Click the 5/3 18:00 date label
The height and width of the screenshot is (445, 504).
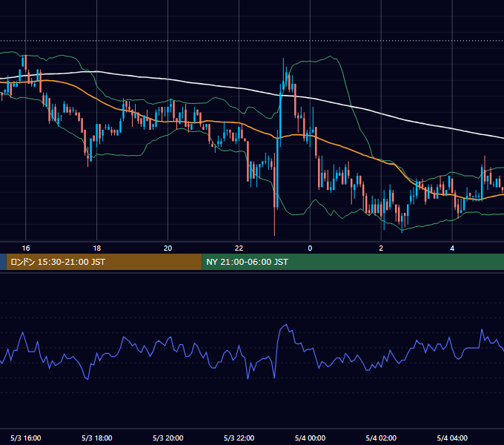(x=97, y=438)
